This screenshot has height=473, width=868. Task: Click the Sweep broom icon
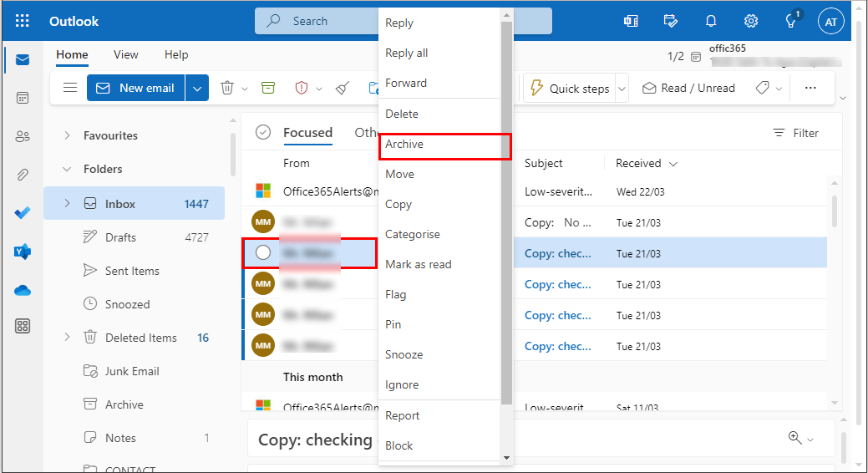click(343, 88)
